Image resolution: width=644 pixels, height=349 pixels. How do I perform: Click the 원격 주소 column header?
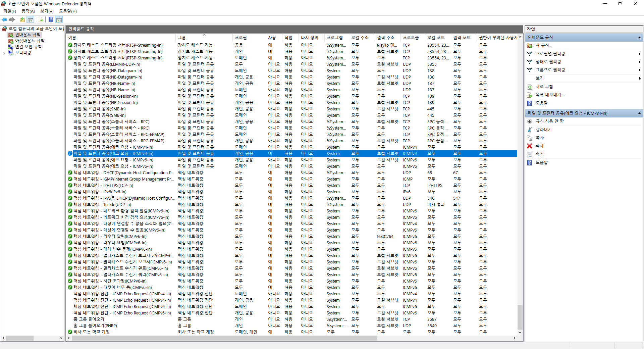pos(387,38)
